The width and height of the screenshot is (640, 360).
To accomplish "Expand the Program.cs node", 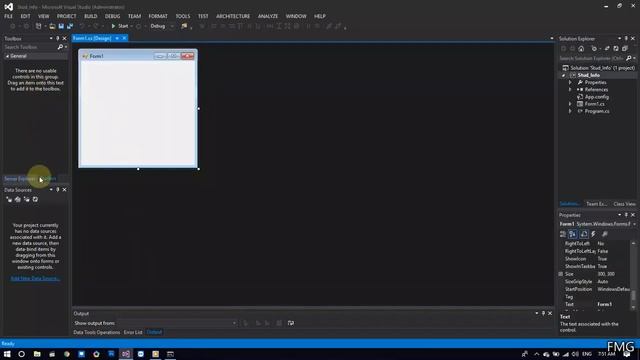I will [x=570, y=111].
